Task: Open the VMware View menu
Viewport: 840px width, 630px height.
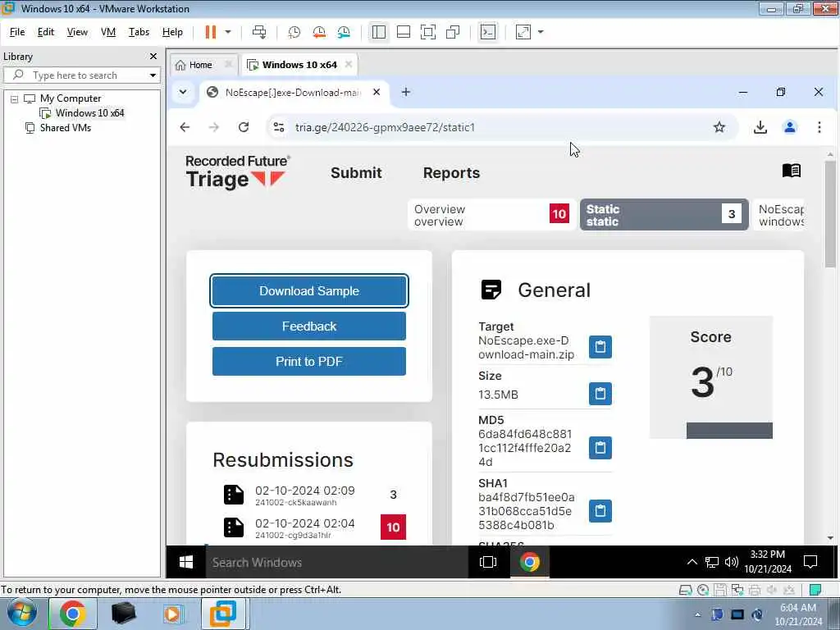Action: (77, 32)
